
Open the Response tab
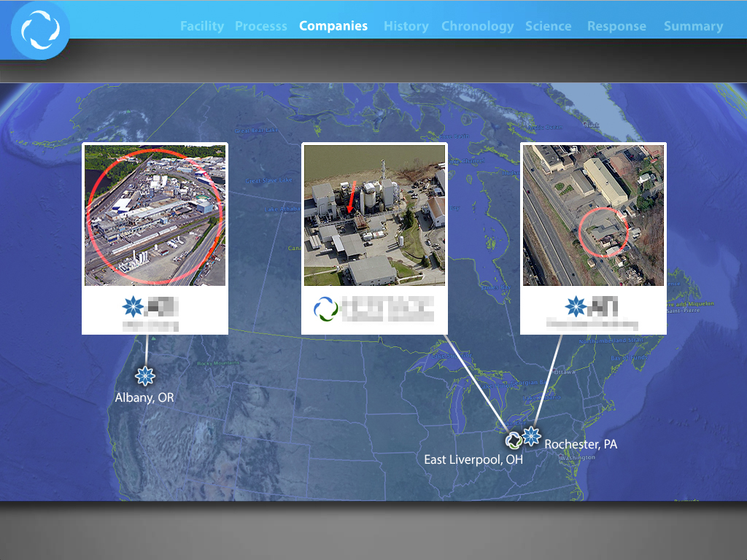click(616, 26)
